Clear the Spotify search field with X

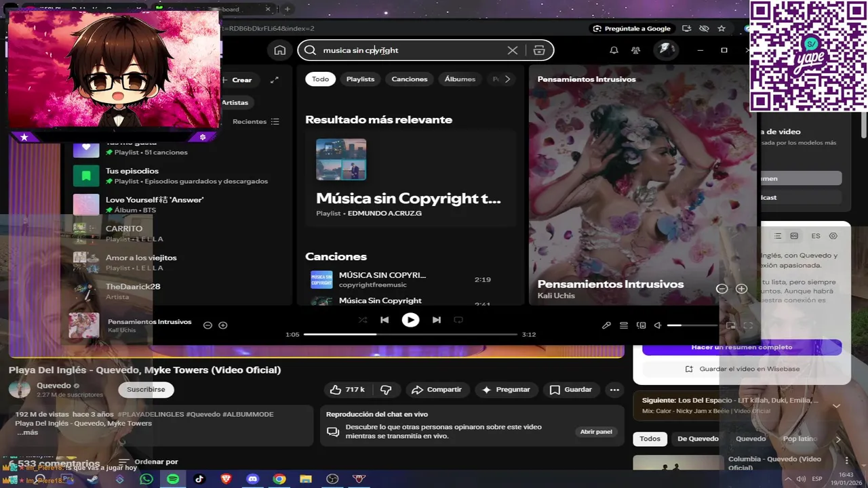point(513,50)
